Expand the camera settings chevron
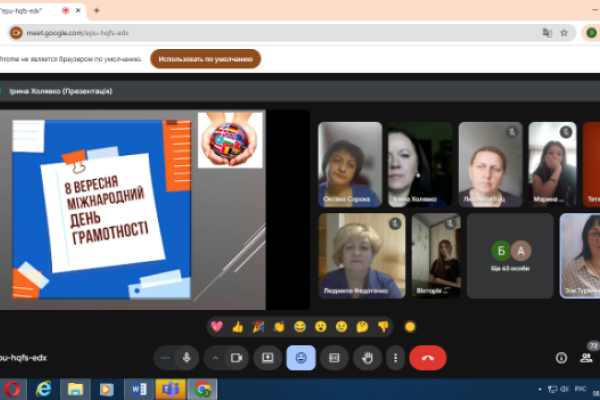 coord(215,357)
